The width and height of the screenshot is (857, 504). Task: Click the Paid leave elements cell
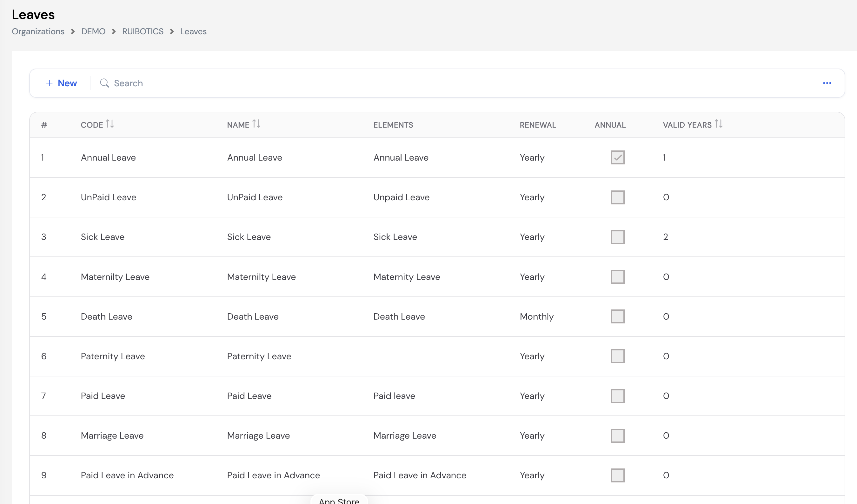click(394, 396)
